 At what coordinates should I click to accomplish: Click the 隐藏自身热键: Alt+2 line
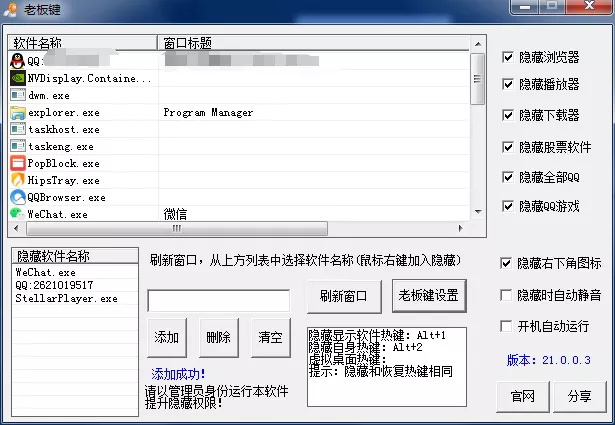(x=366, y=347)
